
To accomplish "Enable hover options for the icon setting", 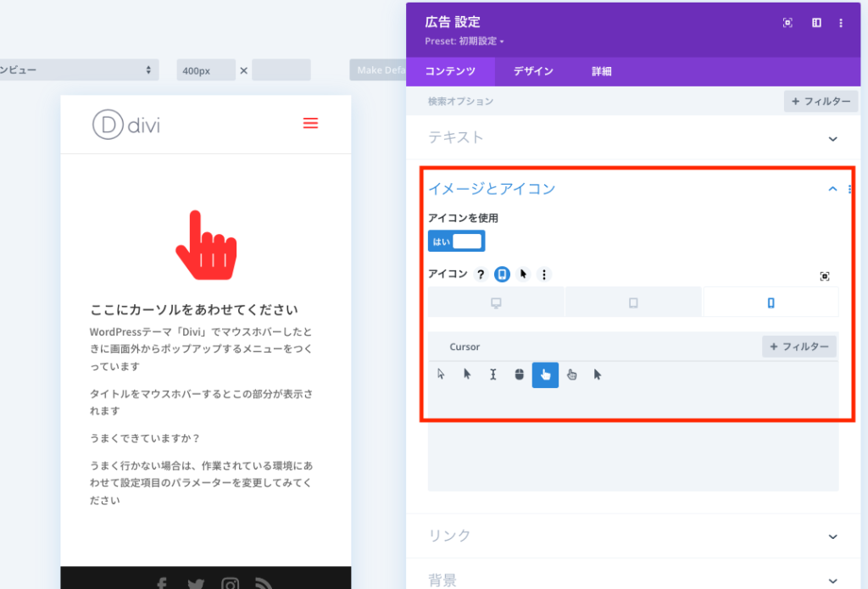I will (x=522, y=274).
